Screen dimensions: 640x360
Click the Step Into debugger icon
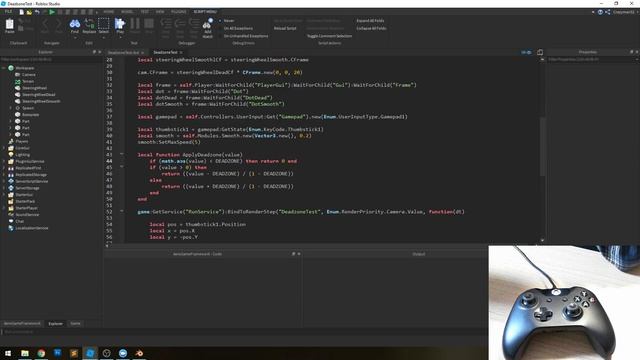pyautogui.click(x=166, y=24)
